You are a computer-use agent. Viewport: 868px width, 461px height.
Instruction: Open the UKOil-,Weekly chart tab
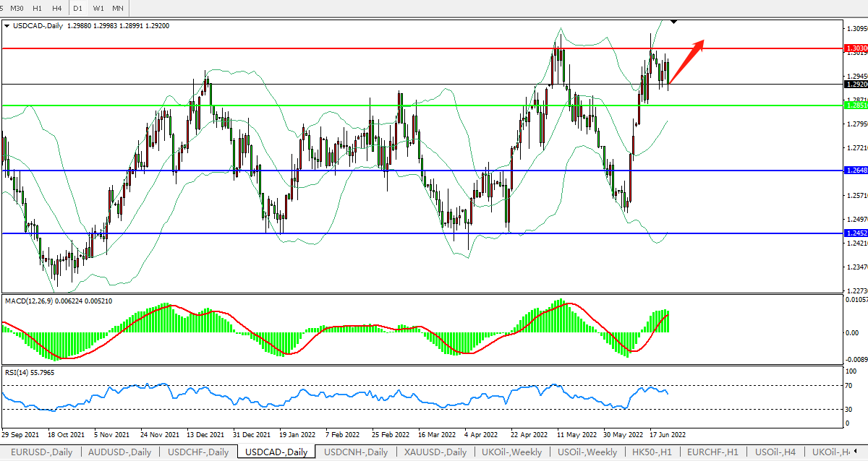pyautogui.click(x=512, y=452)
